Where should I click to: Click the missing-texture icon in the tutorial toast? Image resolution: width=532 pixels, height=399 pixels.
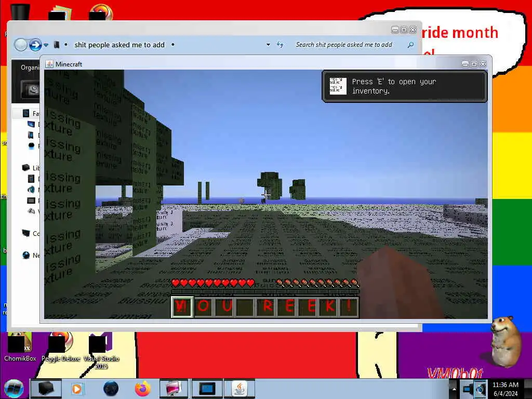point(338,86)
